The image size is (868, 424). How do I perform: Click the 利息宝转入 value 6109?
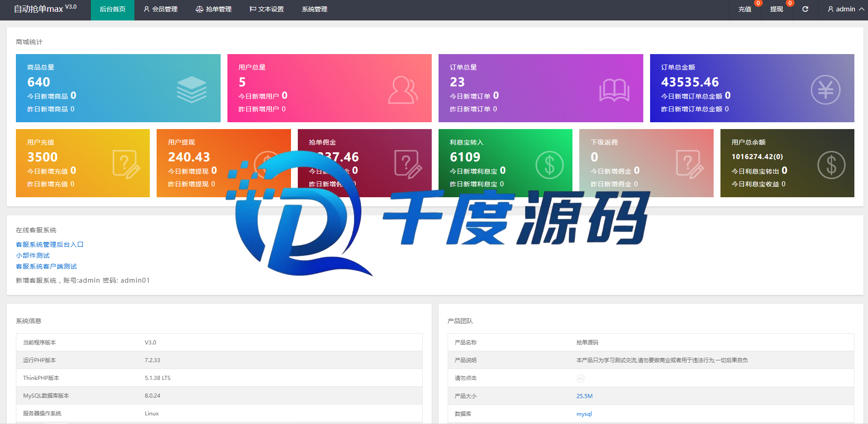point(465,157)
